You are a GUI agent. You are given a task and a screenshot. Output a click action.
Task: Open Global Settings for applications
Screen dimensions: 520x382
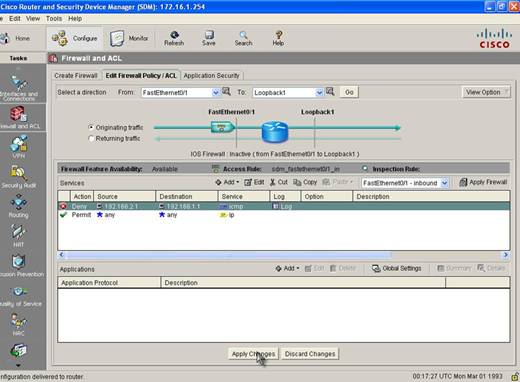pos(397,268)
